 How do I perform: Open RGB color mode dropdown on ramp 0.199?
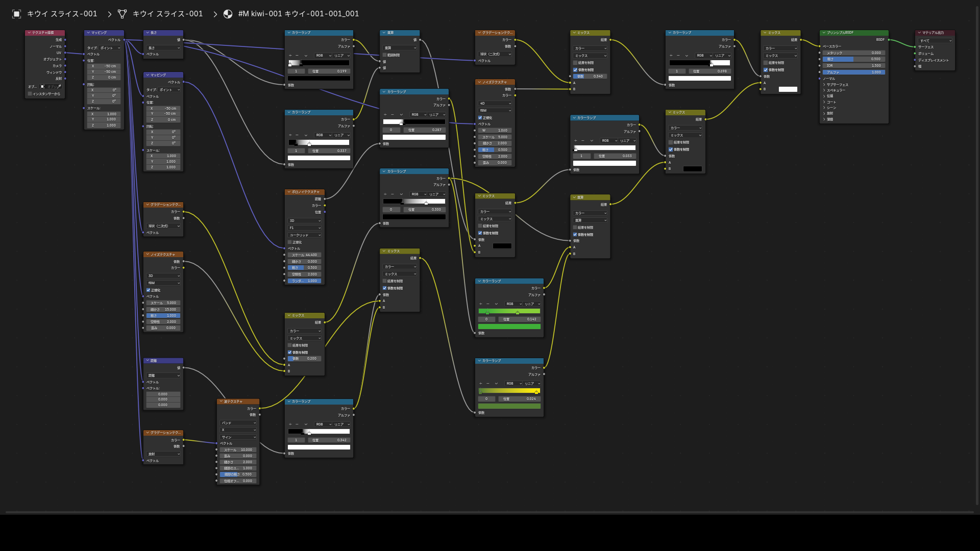[x=323, y=56]
